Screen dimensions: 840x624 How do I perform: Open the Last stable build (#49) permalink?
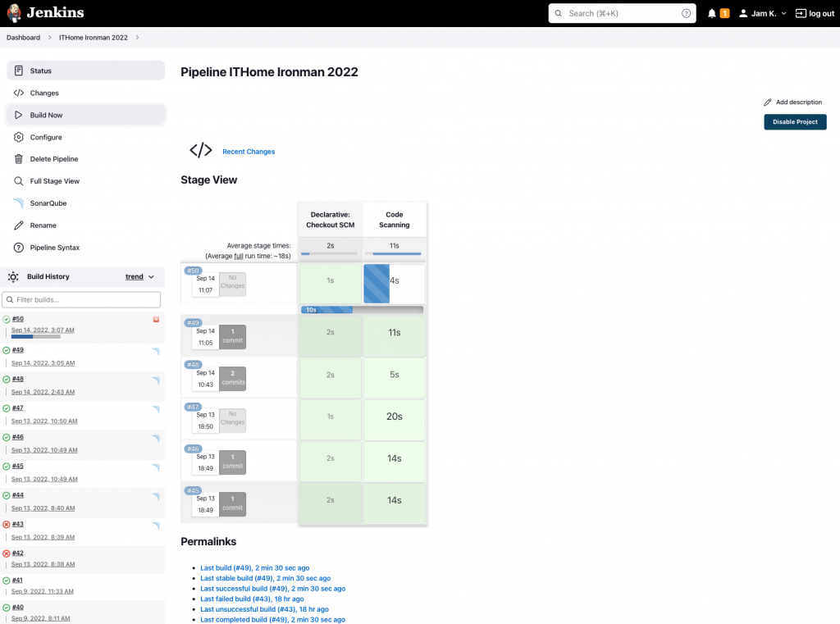coord(265,578)
